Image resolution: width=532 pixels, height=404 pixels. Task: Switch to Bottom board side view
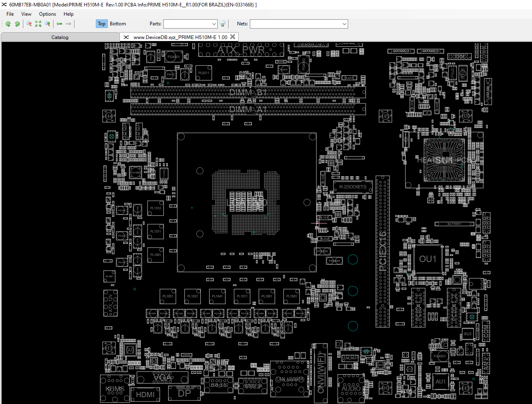(x=118, y=24)
